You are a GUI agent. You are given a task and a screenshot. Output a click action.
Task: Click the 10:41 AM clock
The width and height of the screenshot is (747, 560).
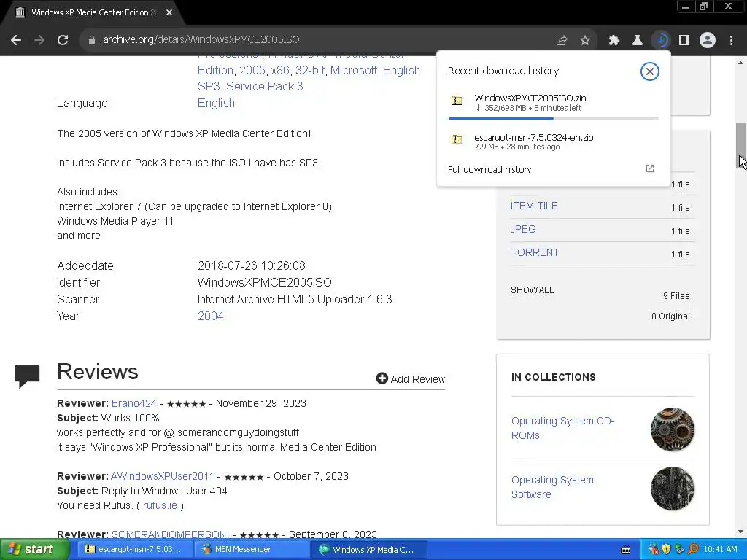720,550
